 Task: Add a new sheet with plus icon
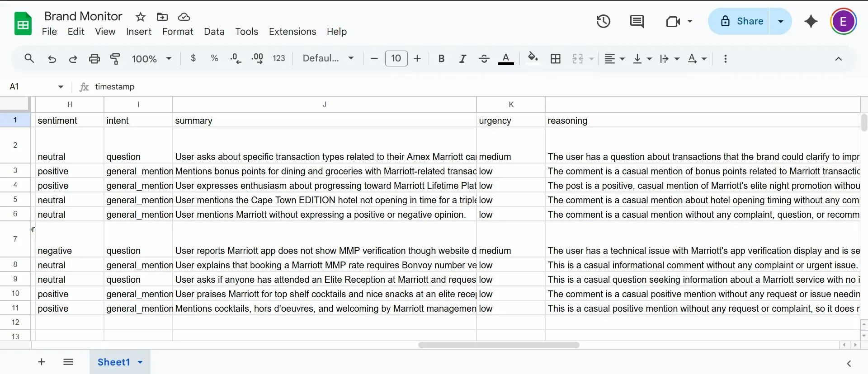tap(42, 362)
